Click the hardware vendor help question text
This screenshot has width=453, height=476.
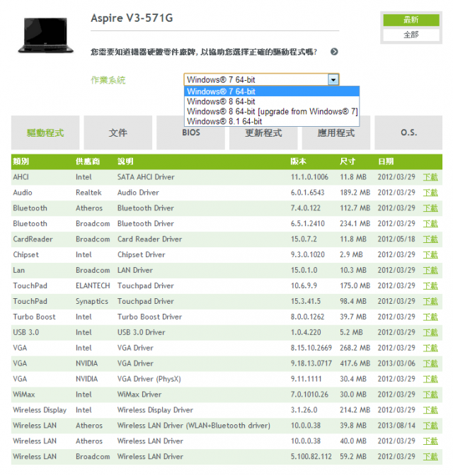point(204,52)
